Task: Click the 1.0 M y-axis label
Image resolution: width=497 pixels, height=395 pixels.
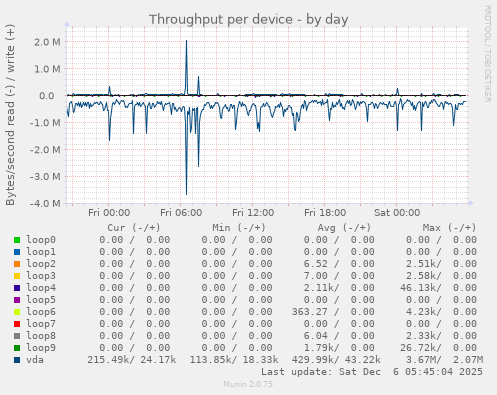Action: point(47,69)
